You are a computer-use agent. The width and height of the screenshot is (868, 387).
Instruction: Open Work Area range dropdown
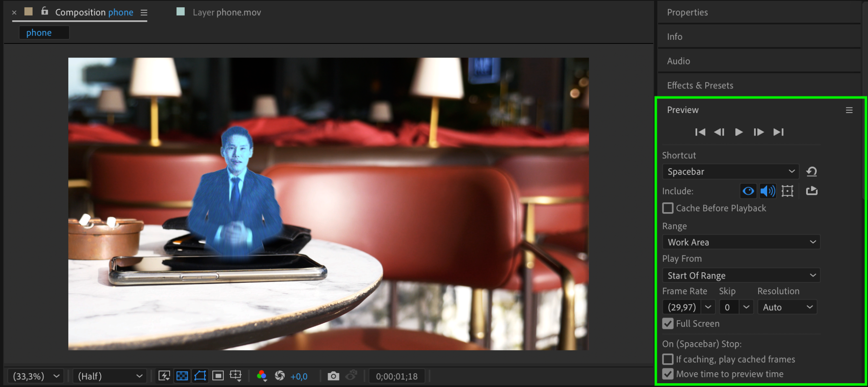pyautogui.click(x=741, y=242)
